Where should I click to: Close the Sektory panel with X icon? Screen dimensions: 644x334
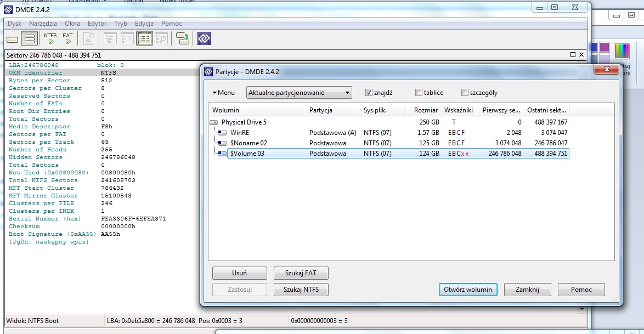(581, 55)
